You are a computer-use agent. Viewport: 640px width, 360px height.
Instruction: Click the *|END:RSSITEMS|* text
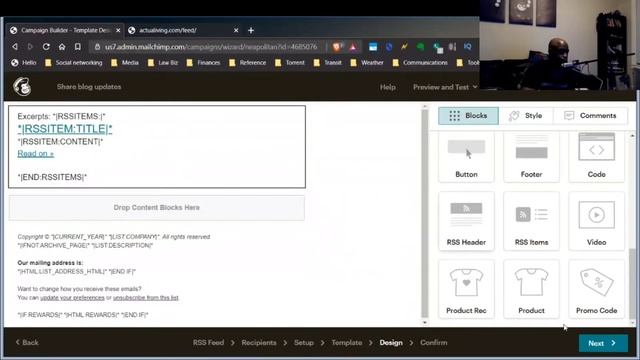[x=52, y=177]
